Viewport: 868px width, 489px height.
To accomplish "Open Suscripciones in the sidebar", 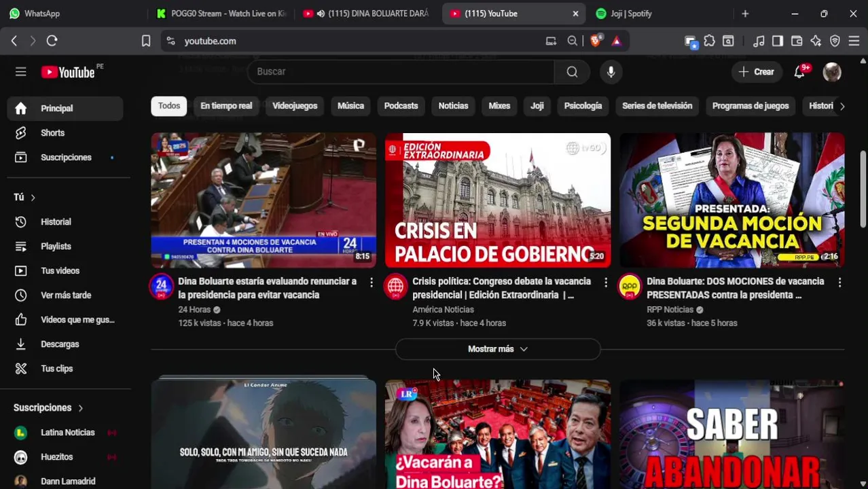I will pos(65,158).
